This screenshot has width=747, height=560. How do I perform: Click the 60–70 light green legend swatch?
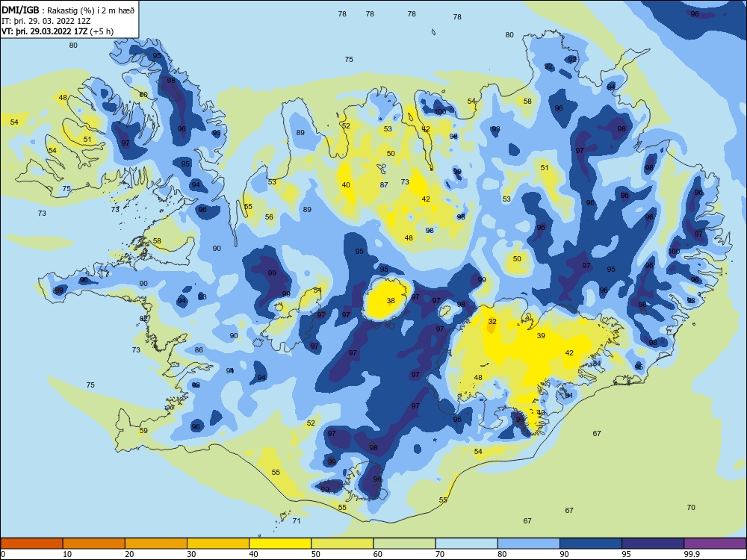point(404,544)
